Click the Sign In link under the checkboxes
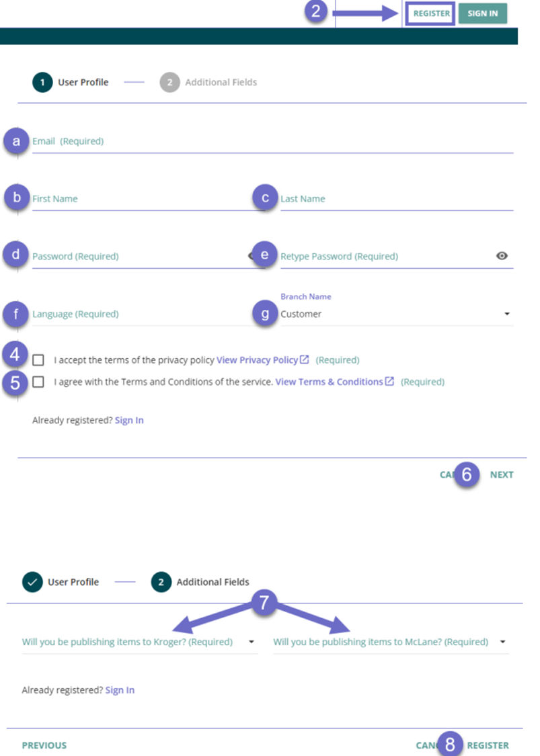 click(x=129, y=420)
